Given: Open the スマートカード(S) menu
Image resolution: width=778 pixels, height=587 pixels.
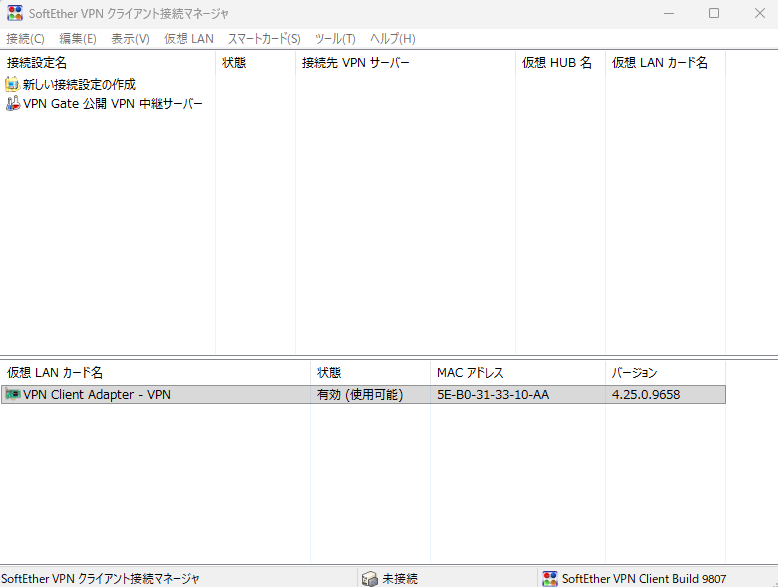Looking at the screenshot, I should pyautogui.click(x=264, y=39).
